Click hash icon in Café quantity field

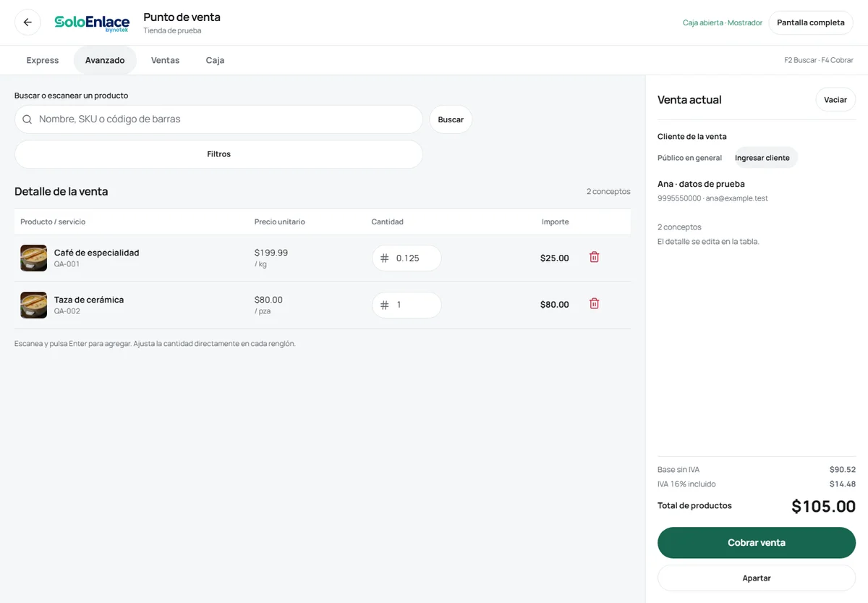[x=384, y=258]
